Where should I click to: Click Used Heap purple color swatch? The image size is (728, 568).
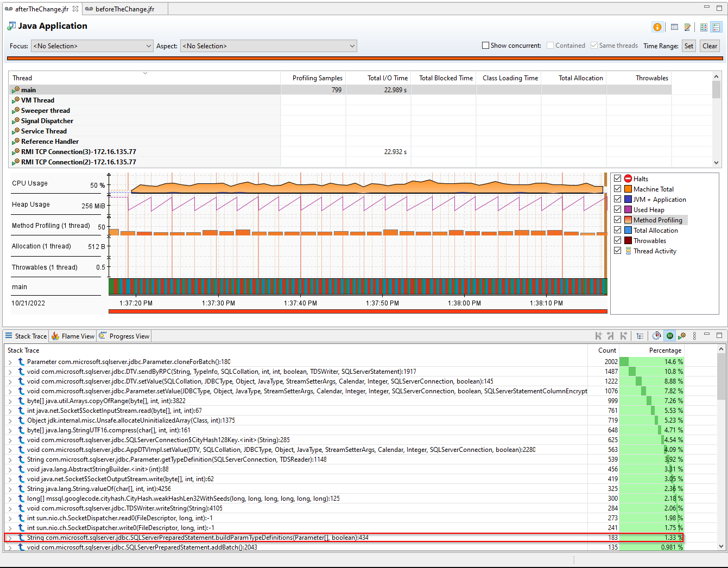(x=628, y=209)
